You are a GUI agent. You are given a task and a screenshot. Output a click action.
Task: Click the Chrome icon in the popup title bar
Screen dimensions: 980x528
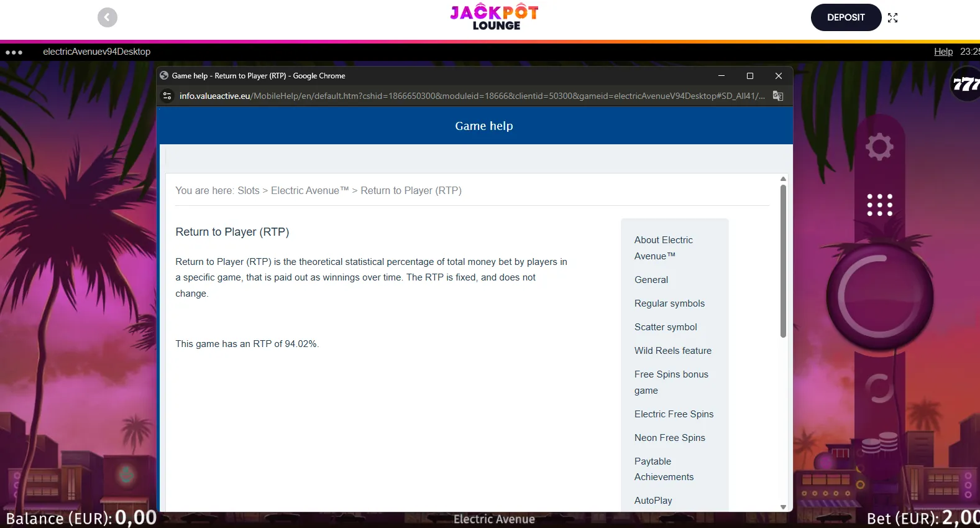click(x=164, y=76)
